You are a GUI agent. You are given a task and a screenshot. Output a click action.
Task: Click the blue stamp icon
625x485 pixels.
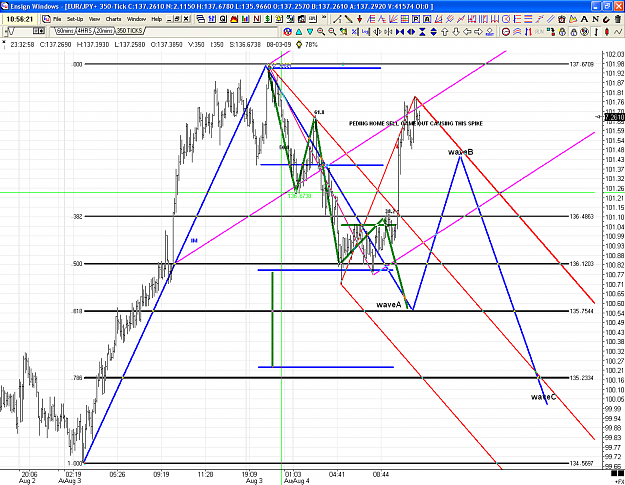(x=490, y=31)
